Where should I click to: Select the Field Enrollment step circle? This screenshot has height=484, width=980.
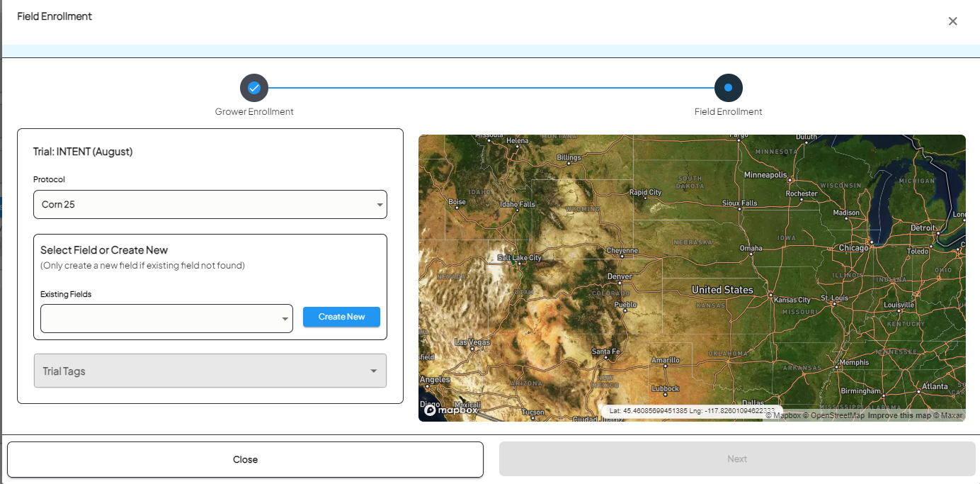pyautogui.click(x=729, y=88)
